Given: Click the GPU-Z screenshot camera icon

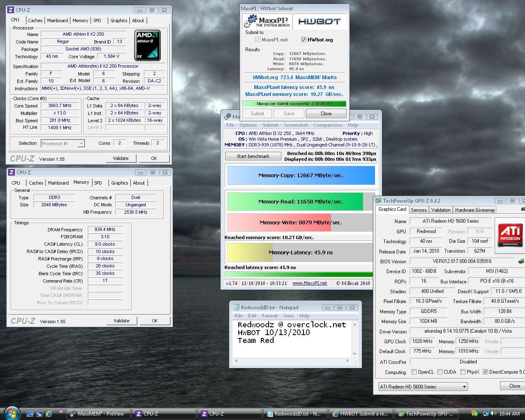Looking at the screenshot, I should click(523, 209).
